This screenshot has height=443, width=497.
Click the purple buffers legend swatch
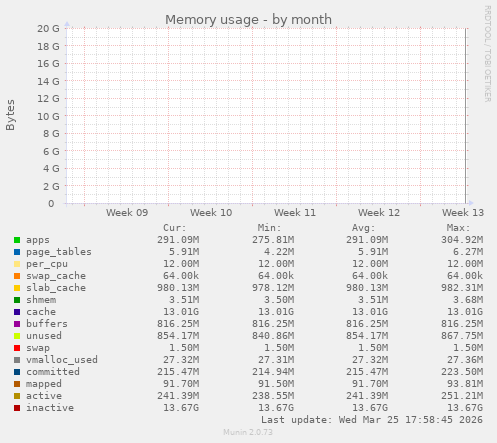[17, 324]
